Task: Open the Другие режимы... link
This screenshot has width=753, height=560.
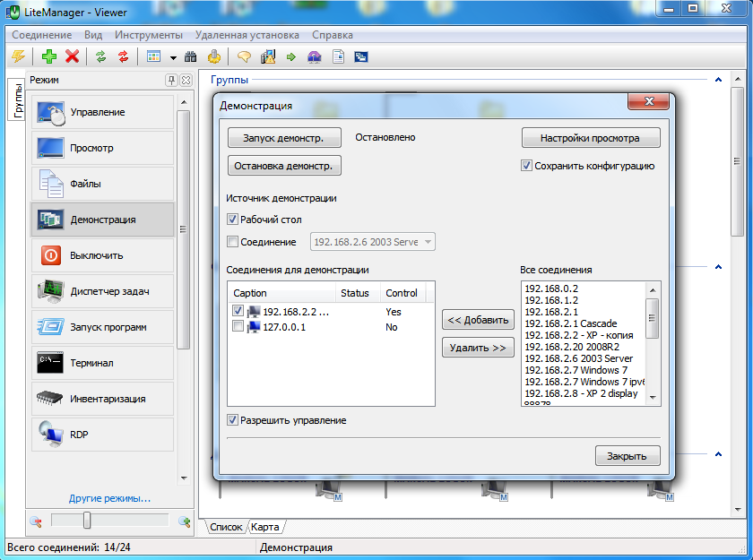Action: pos(109,498)
